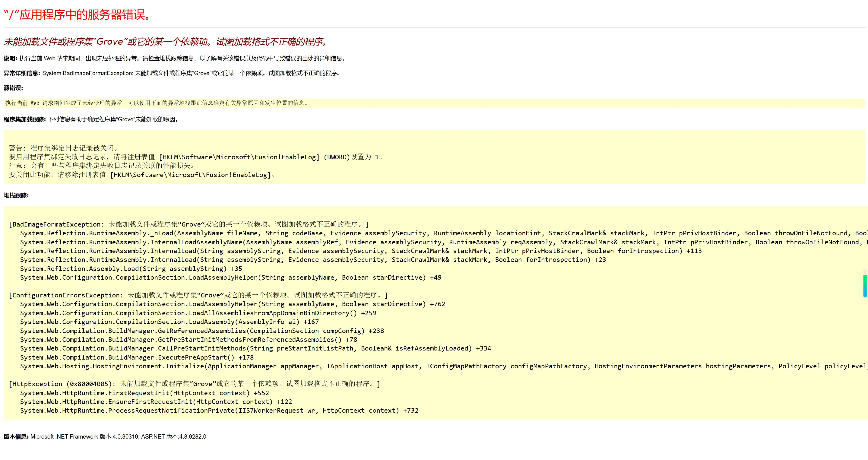The width and height of the screenshot is (868, 460).
Task: Click the LoadAllAssembliesFromAppDomainBinDirectory +259 trace line
Action: pyautogui.click(x=198, y=313)
